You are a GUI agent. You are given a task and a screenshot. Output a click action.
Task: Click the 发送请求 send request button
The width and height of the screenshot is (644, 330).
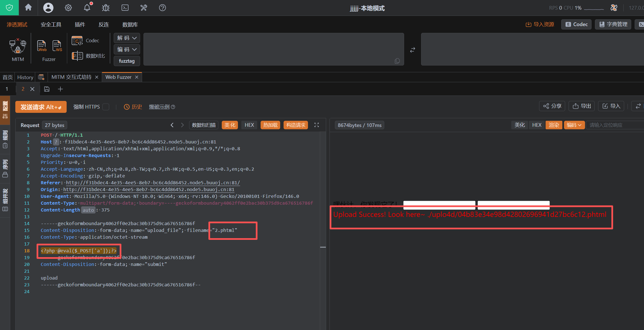point(41,107)
